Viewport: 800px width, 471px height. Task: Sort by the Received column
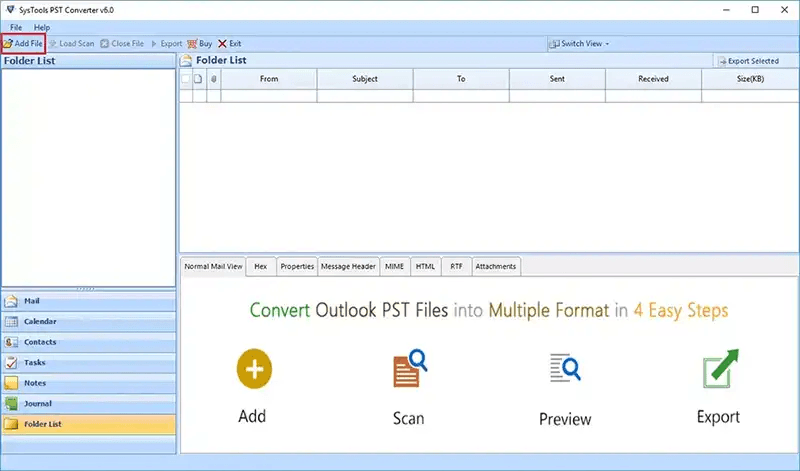(653, 79)
